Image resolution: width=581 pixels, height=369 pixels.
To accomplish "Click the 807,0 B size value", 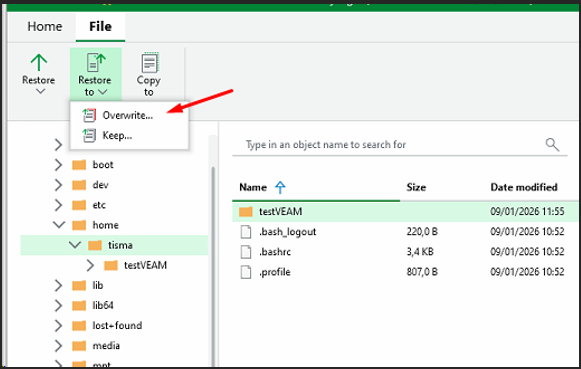I will pyautogui.click(x=422, y=272).
